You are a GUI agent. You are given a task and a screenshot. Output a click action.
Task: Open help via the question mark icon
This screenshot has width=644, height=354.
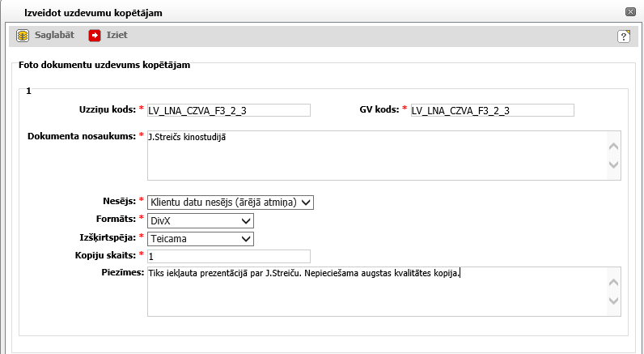coord(624,36)
